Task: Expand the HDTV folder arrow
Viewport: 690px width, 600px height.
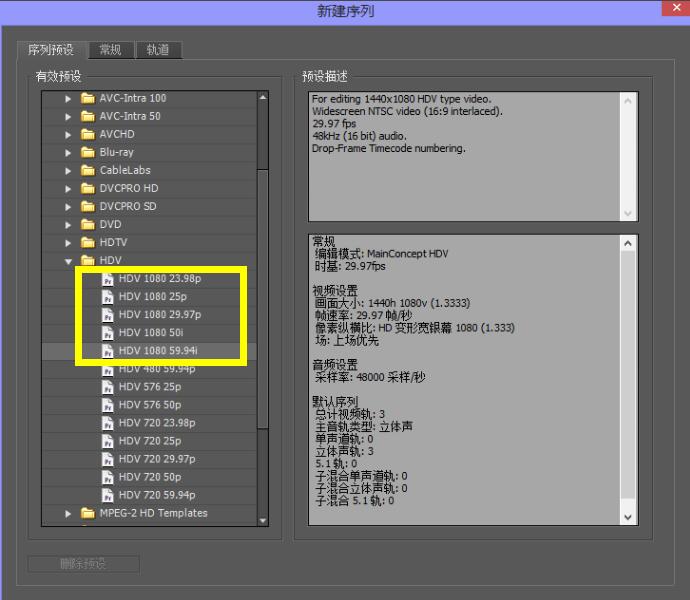Action: 68,243
